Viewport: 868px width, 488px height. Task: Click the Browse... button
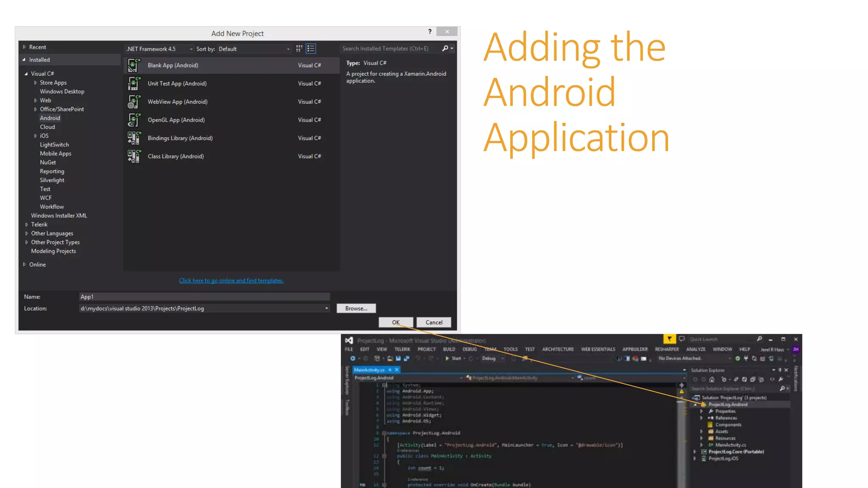tap(356, 308)
